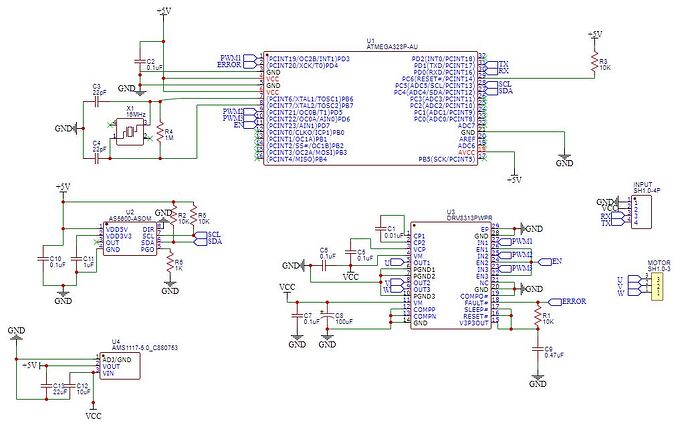The height and width of the screenshot is (429, 690).
Task: Select the ADJ/GND pin label on U4
Action: tap(116, 359)
